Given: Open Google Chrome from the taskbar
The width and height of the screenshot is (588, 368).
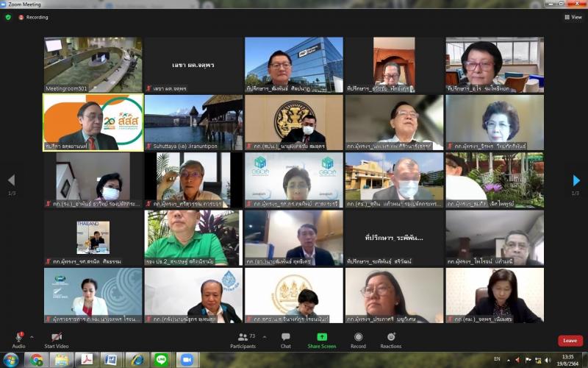Looking at the screenshot, I should 36,360.
